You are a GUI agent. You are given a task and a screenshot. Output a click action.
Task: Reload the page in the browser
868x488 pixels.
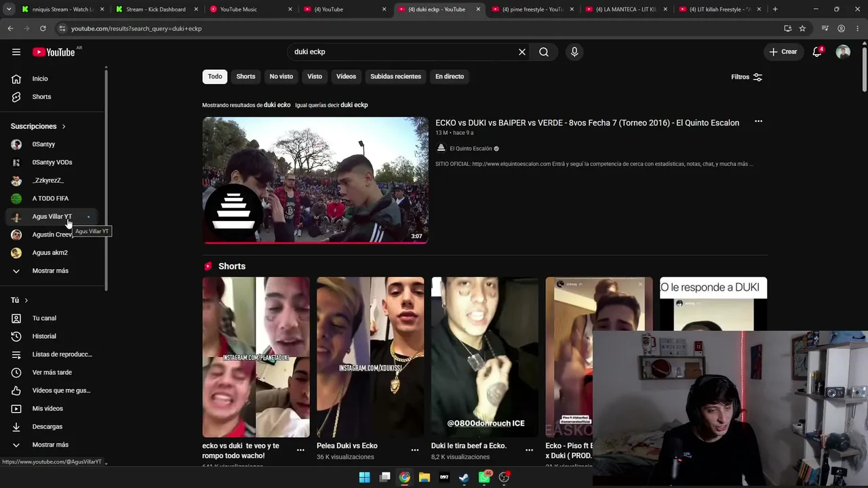[x=43, y=28]
